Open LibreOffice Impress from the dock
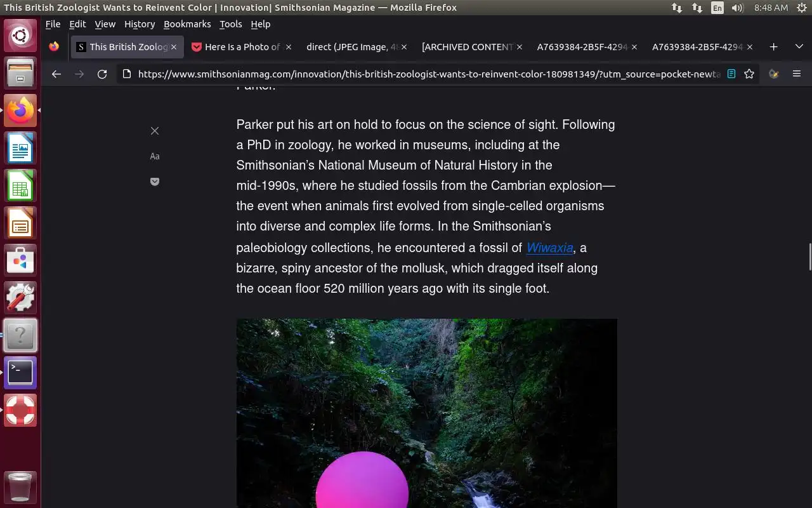The image size is (812, 508). (x=20, y=223)
